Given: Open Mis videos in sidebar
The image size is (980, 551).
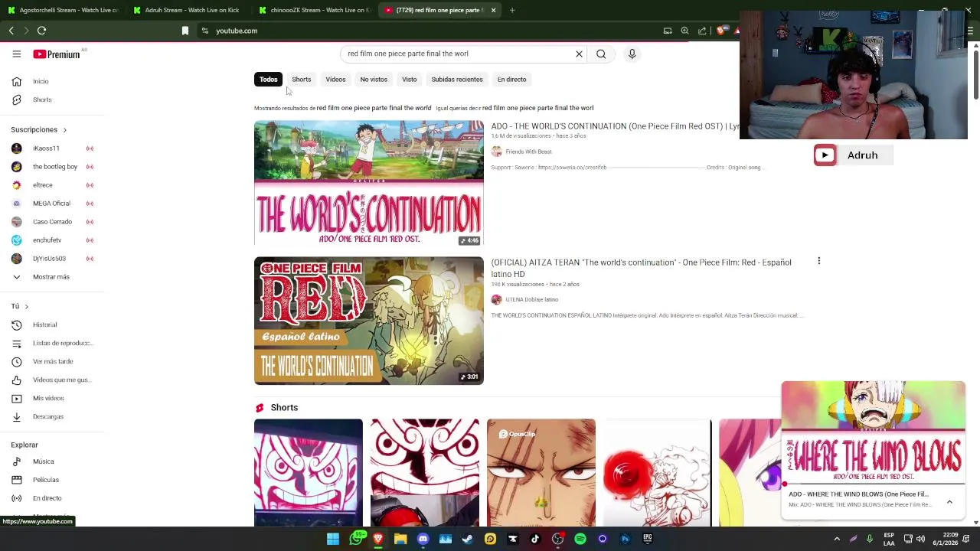Looking at the screenshot, I should (54, 398).
